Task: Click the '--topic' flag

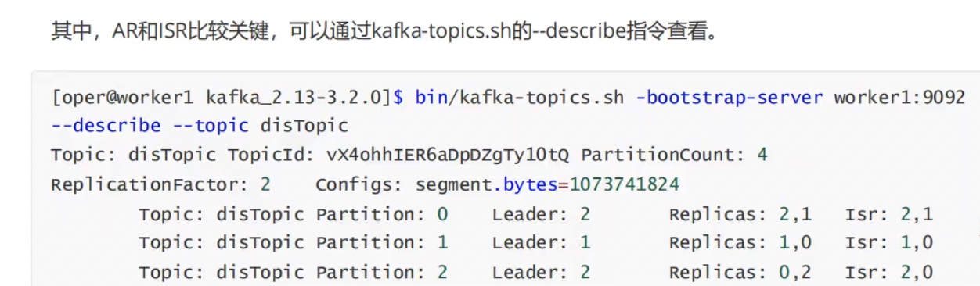Action: tap(211, 126)
